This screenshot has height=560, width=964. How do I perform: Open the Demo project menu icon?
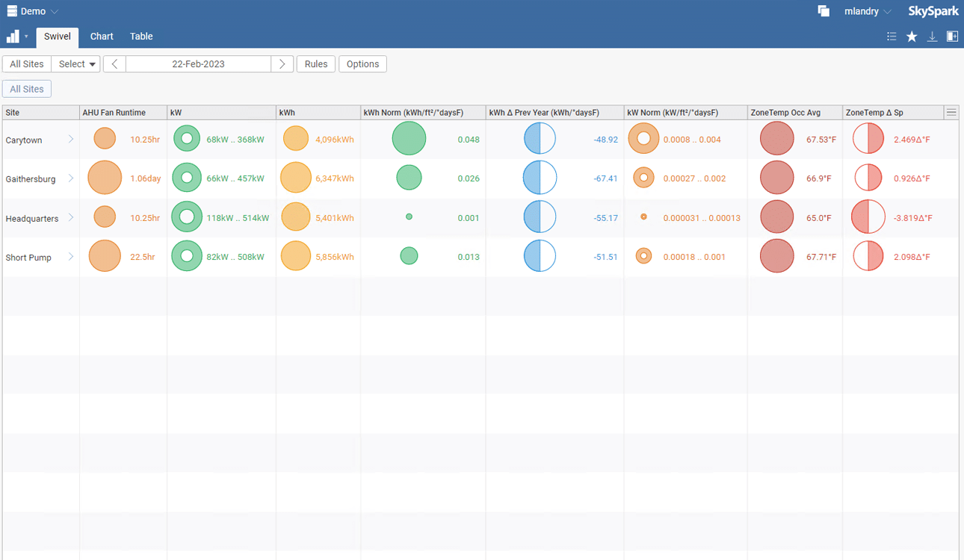[x=12, y=11]
